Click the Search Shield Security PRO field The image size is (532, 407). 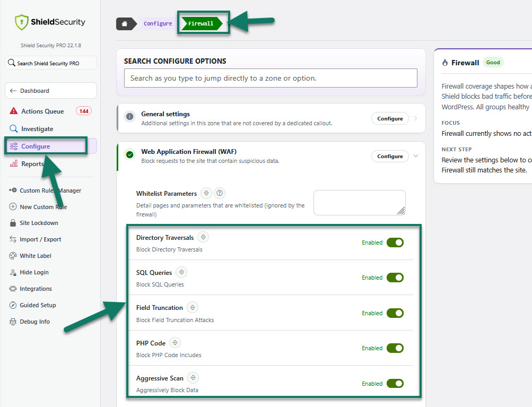tap(51, 63)
